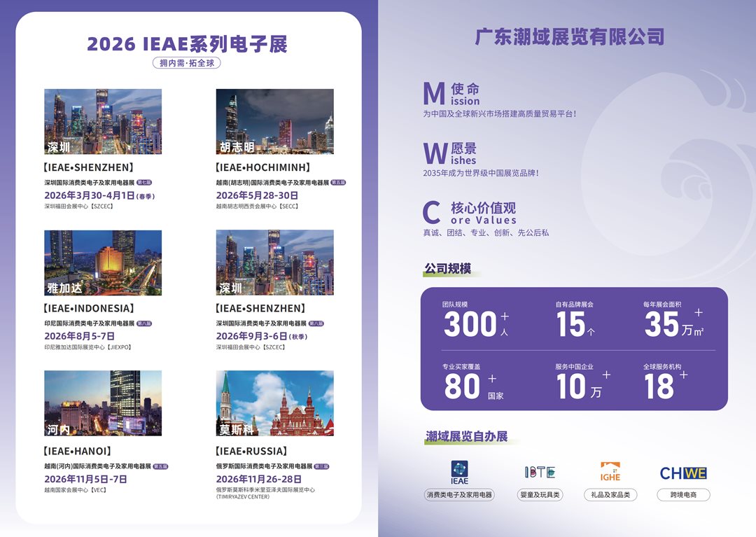Click the 18+ 全球服务机构 statistic

click(666, 382)
